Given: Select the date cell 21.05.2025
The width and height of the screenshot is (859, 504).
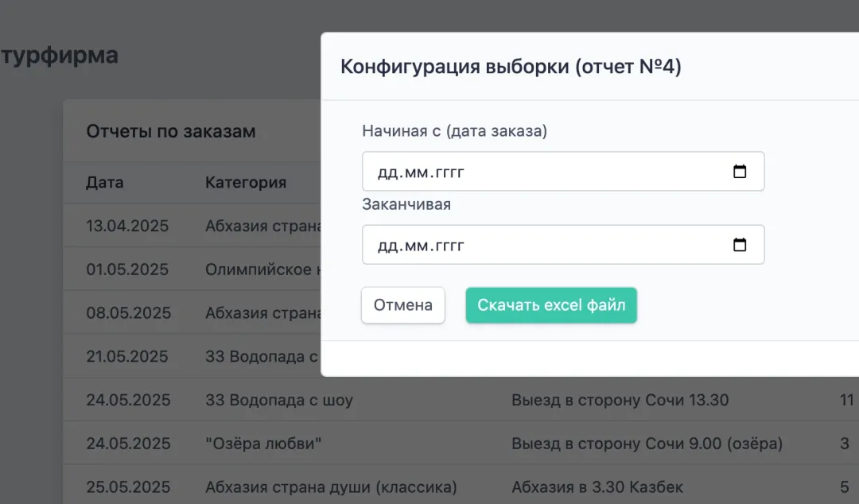Looking at the screenshot, I should tap(127, 357).
